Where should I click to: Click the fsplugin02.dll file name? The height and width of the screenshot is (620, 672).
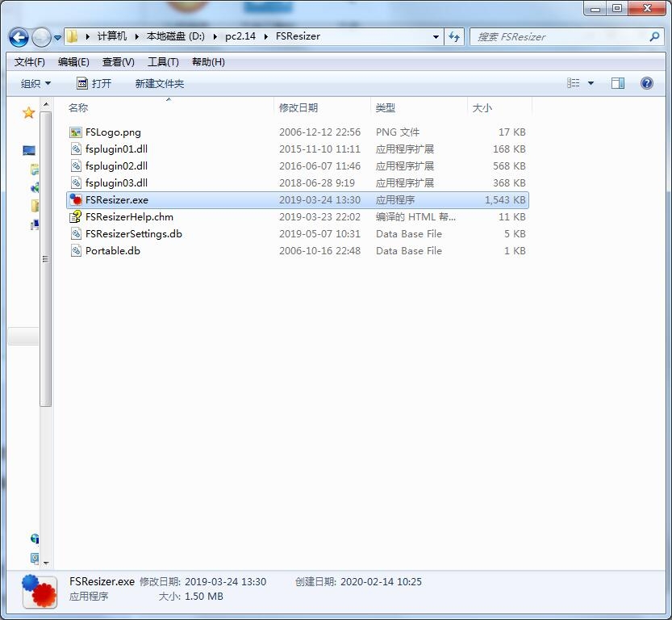click(x=116, y=166)
